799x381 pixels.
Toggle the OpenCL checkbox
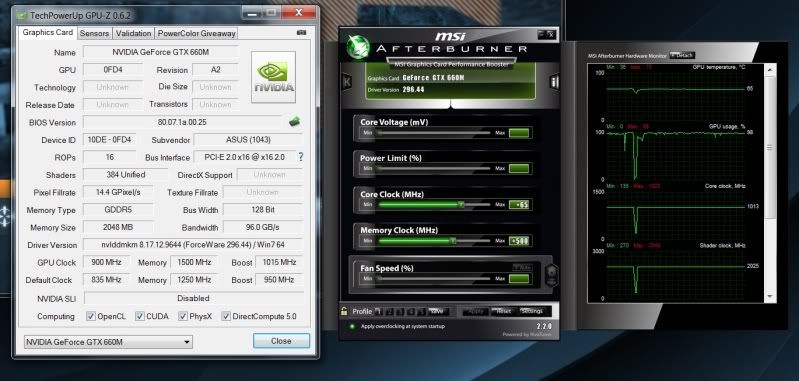click(91, 316)
